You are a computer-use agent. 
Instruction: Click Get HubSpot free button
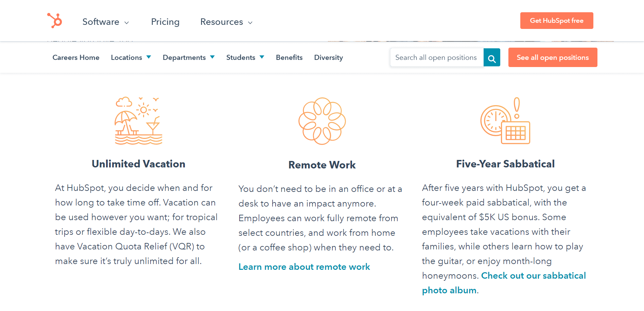557,21
